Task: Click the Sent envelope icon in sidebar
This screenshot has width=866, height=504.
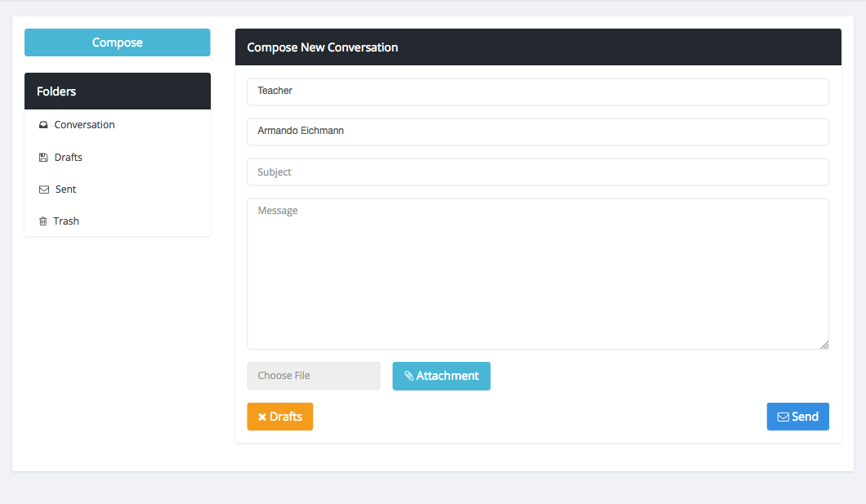Action: [x=43, y=190]
